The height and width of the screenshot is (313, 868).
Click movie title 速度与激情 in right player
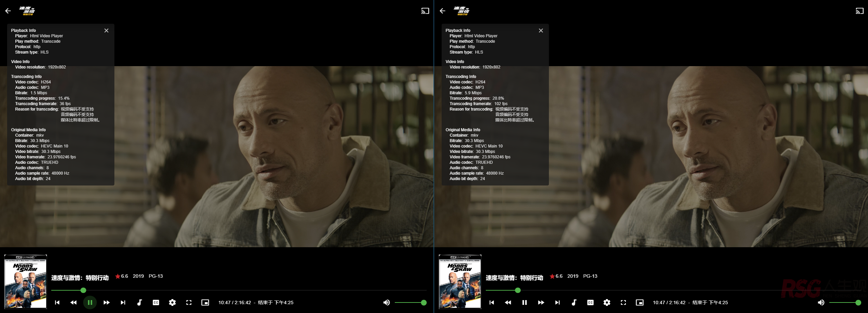514,278
